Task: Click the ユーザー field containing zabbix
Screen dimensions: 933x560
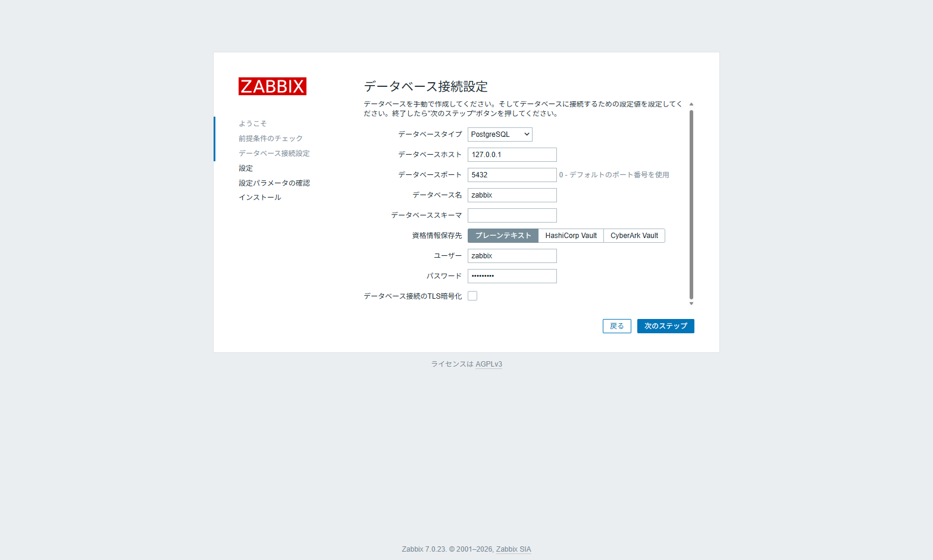Action: click(512, 256)
